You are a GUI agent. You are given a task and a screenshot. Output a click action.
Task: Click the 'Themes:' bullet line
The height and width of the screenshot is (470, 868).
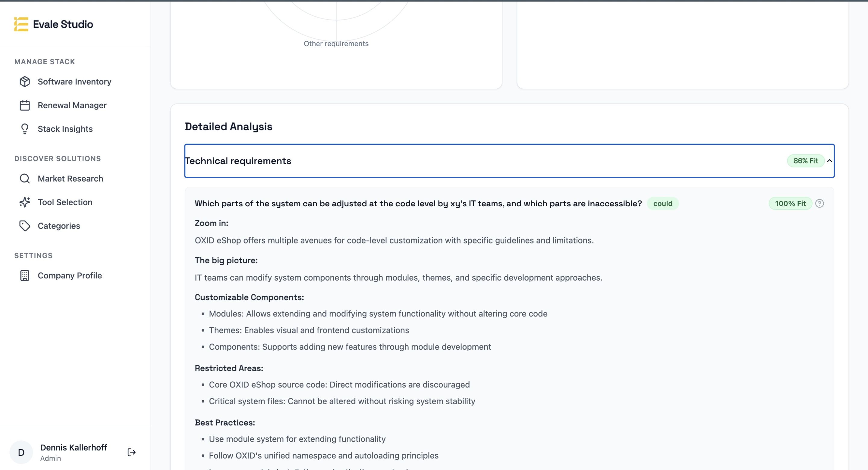(309, 330)
